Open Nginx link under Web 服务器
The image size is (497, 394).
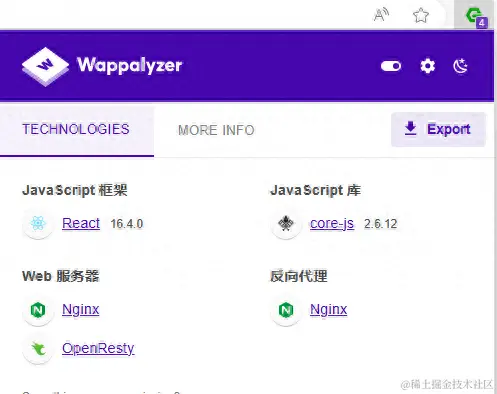tap(81, 310)
